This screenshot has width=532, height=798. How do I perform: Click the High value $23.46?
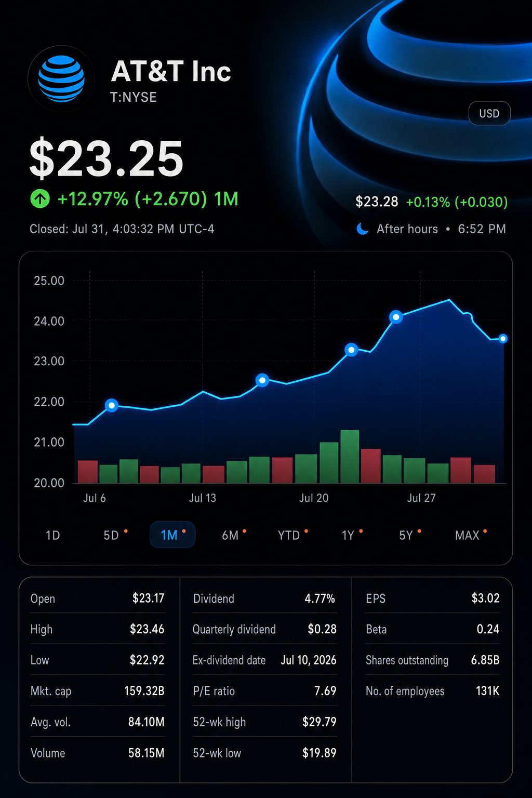[147, 629]
